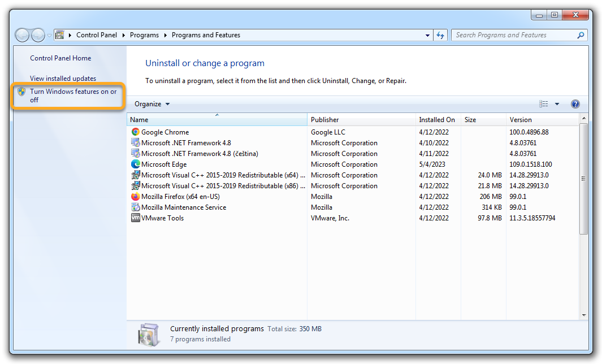Expand the change view options arrow
The width and height of the screenshot is (602, 364).
coord(557,104)
